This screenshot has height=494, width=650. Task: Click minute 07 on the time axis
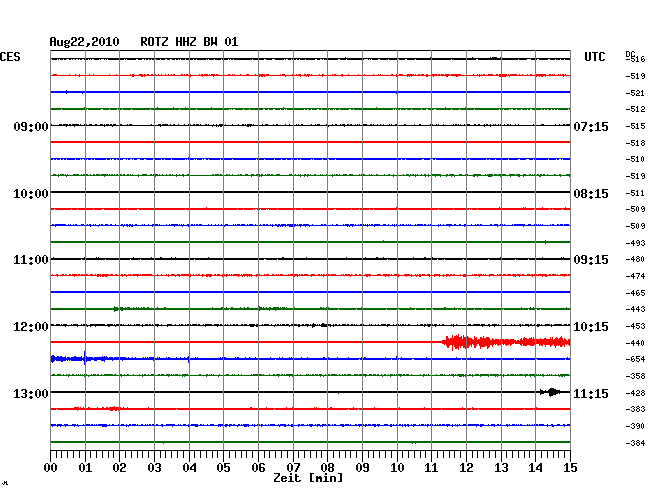(293, 468)
